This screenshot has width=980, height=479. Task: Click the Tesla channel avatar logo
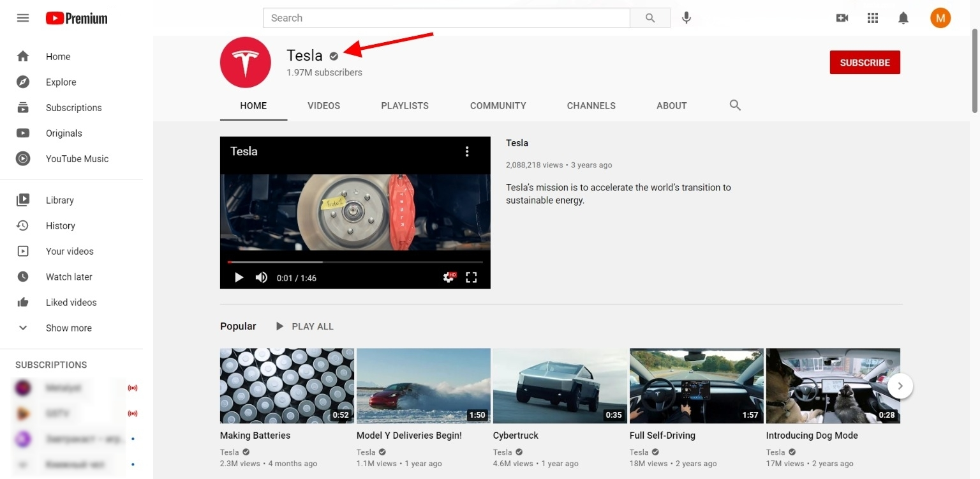click(x=246, y=62)
